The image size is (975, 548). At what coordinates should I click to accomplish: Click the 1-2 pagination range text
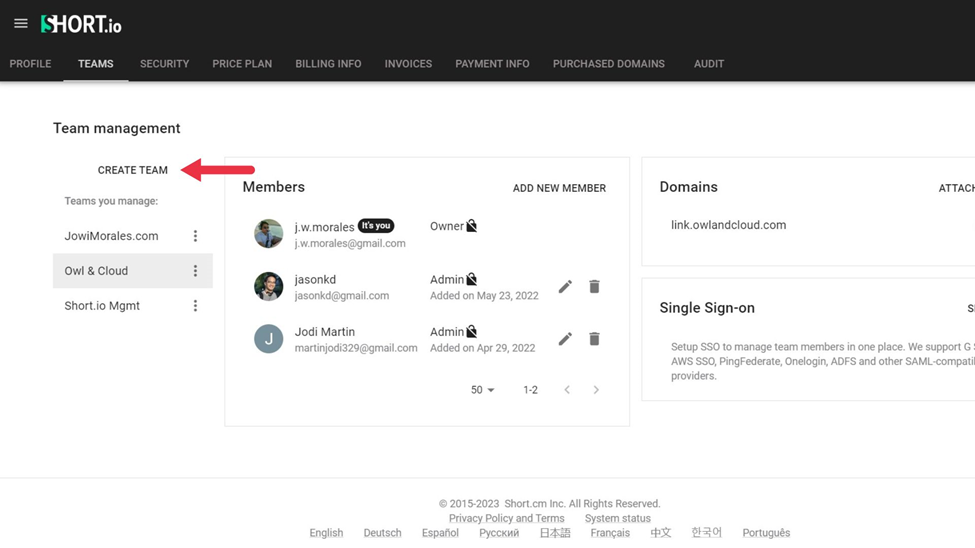coord(530,390)
